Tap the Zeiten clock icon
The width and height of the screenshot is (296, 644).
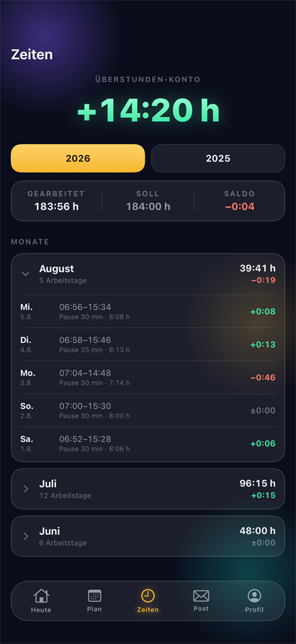148,595
